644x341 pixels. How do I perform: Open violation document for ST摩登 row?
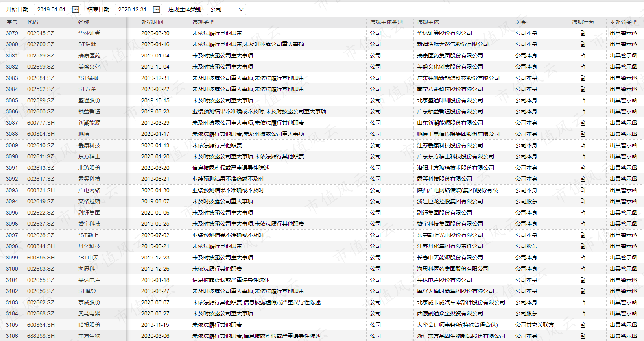(583, 291)
